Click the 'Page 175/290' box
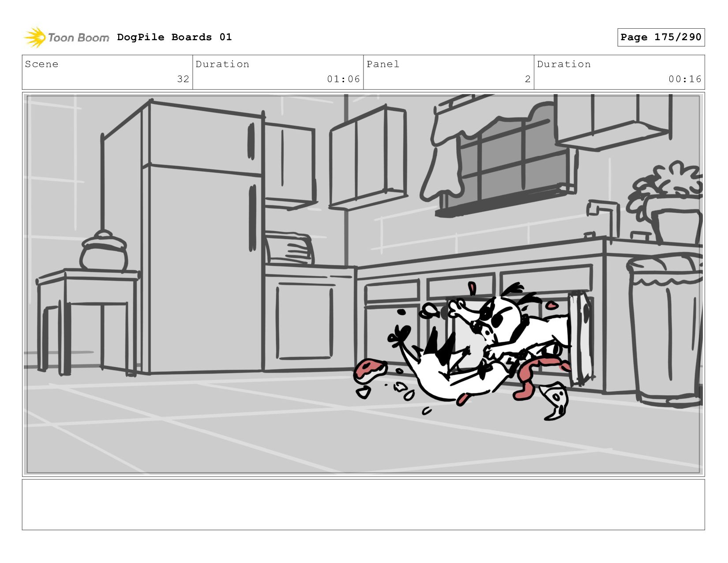 [661, 37]
